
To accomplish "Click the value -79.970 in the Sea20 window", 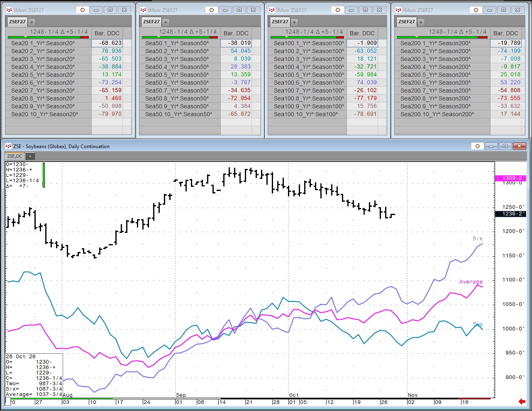I will [x=110, y=114].
